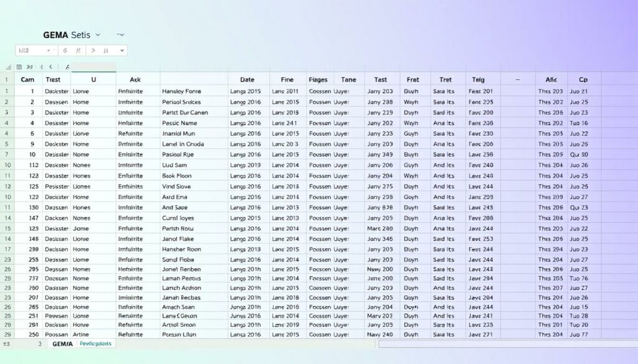Viewport: 638px width, 364px height.
Task: Open the dropdown chevron beside GEMA Setis title
Action: tap(98, 35)
